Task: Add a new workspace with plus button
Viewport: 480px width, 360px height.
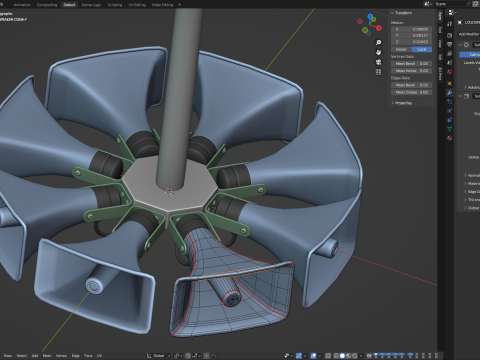Action: click(x=180, y=5)
